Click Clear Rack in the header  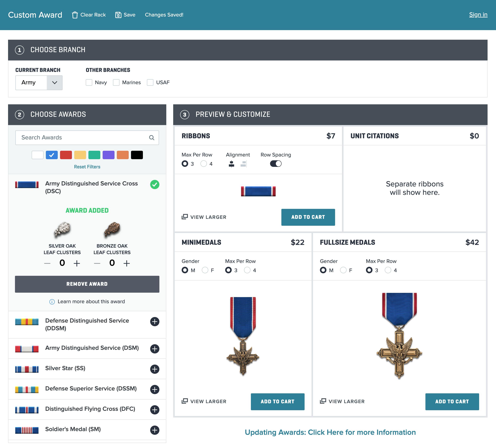click(89, 15)
